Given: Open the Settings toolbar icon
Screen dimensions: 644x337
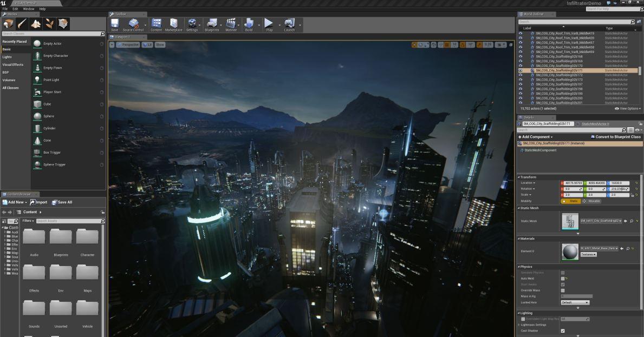Looking at the screenshot, I should pyautogui.click(x=192, y=24).
